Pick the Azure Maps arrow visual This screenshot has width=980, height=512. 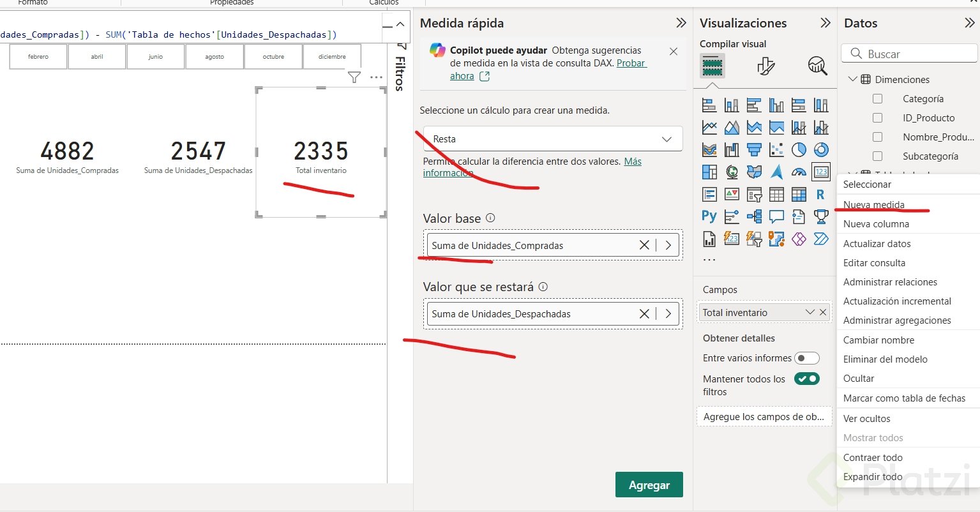click(x=776, y=172)
